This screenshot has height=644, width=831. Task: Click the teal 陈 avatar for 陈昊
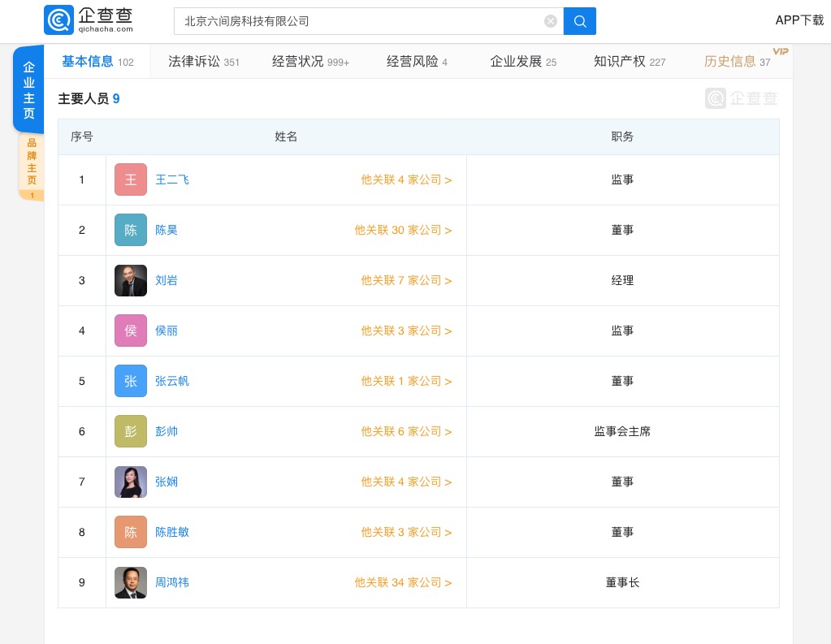coord(131,230)
